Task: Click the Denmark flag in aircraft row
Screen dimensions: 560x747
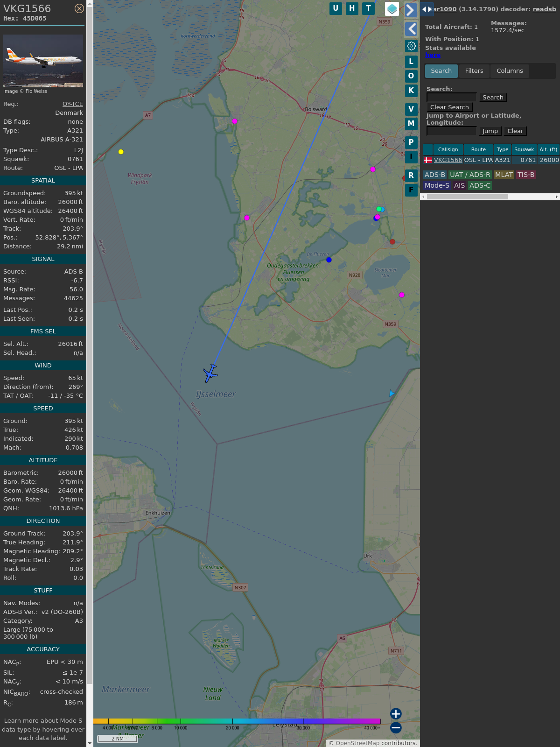Action: click(428, 160)
